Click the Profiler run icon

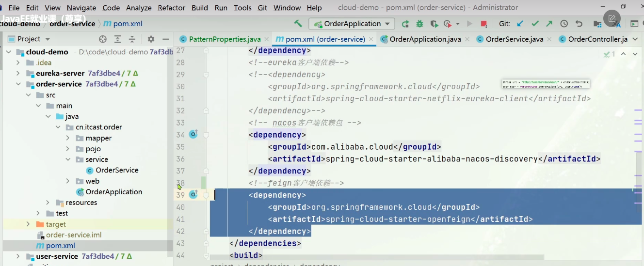(x=447, y=24)
